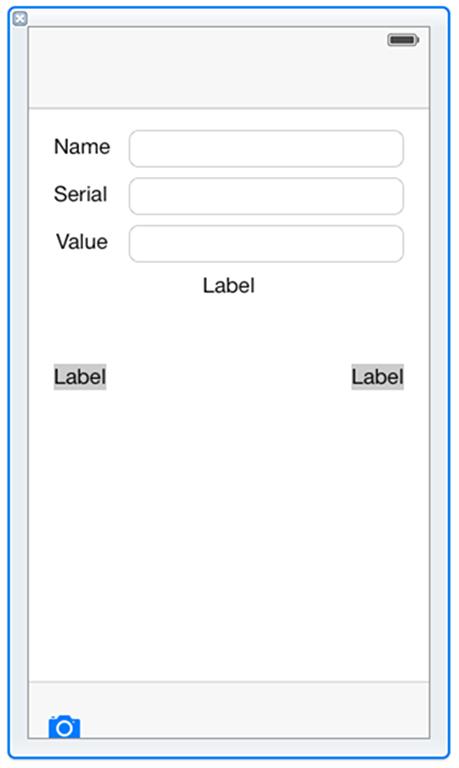Viewport: 459px width, 768px height.
Task: Select the centered Label below Value field
Action: point(229,286)
